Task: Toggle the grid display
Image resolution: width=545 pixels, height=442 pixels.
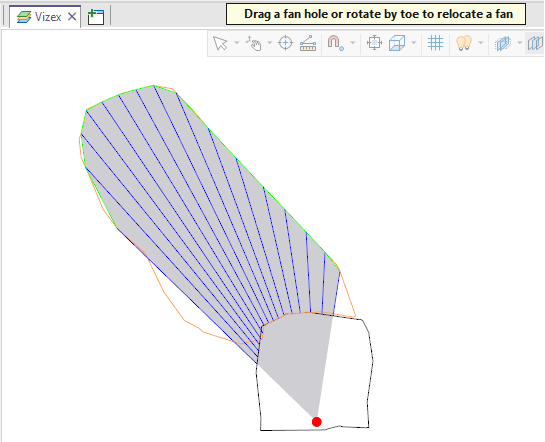Action: coord(436,43)
